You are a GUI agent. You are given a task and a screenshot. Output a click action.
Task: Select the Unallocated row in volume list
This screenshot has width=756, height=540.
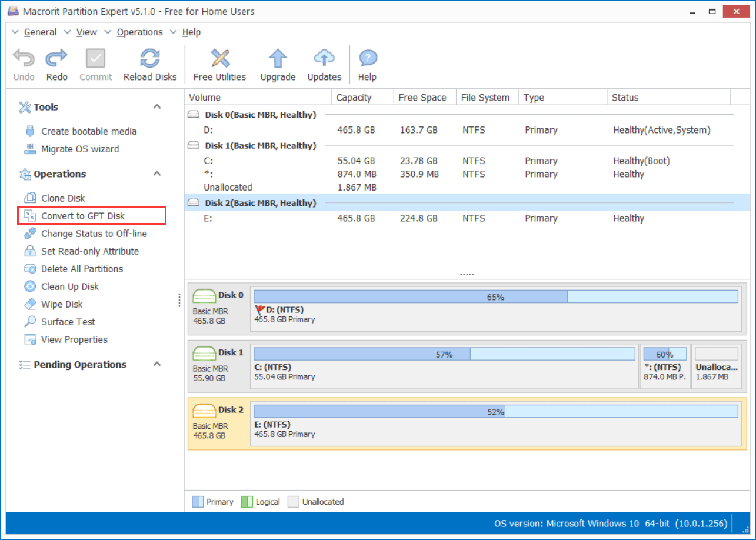467,187
